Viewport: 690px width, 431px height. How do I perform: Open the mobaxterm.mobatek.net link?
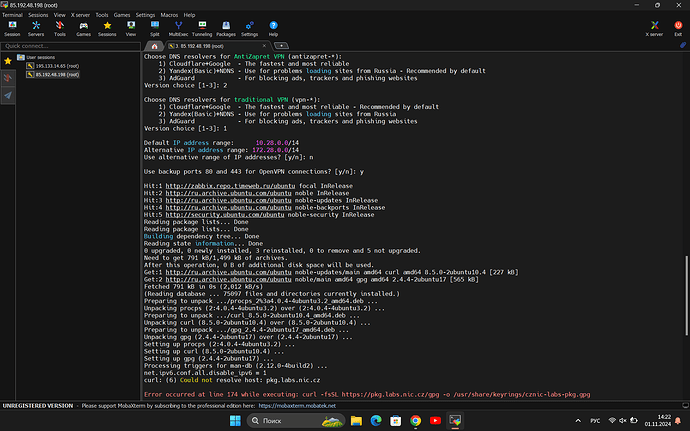(x=297, y=406)
